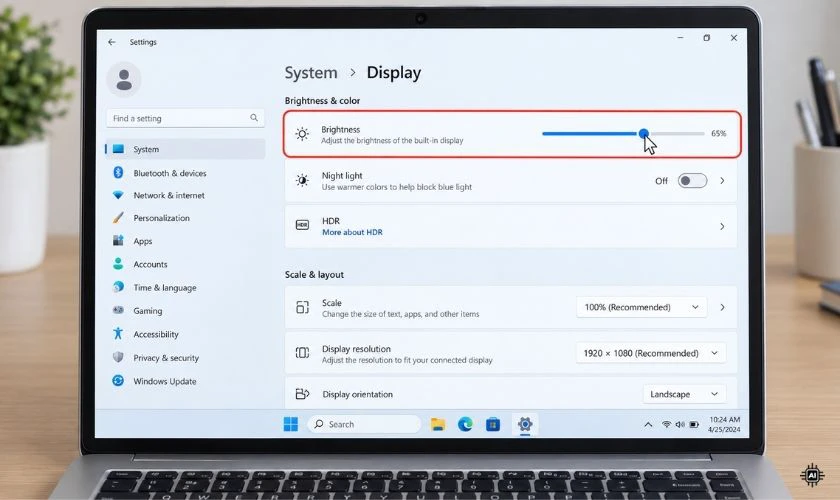Click the Personalization paintbrush icon
This screenshot has height=500, width=840.
pos(118,218)
